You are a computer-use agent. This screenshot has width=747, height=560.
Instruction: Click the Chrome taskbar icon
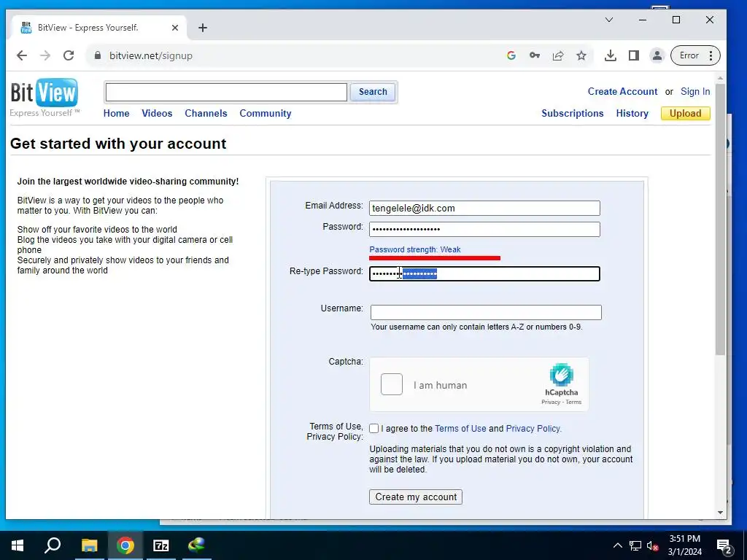pos(125,545)
